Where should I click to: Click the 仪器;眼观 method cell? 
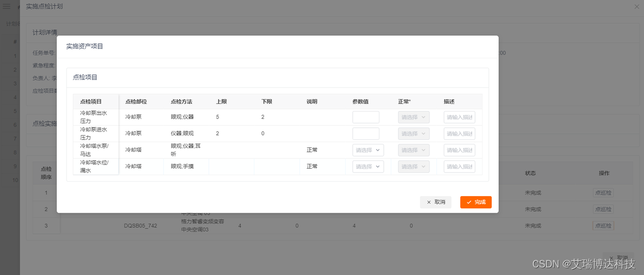point(186,133)
